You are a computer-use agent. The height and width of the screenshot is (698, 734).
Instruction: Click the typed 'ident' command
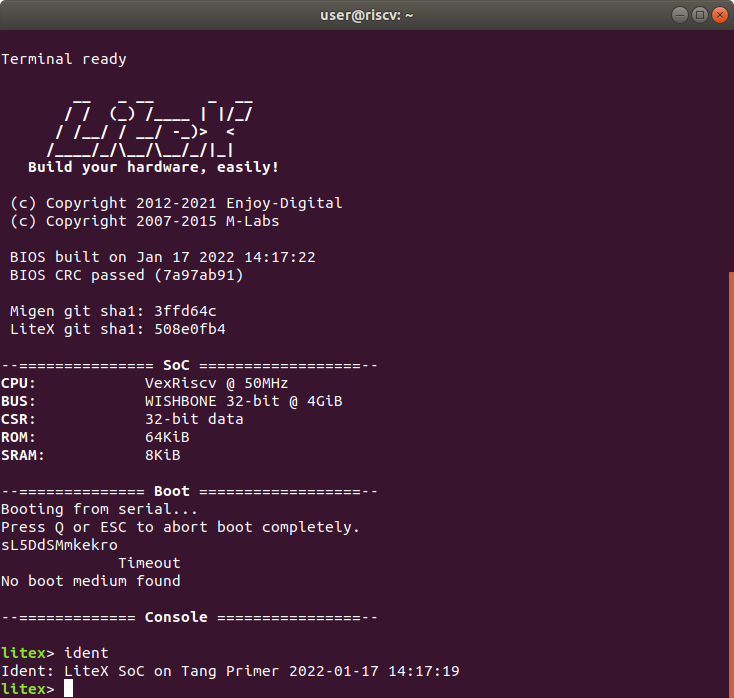pyautogui.click(x=86, y=653)
